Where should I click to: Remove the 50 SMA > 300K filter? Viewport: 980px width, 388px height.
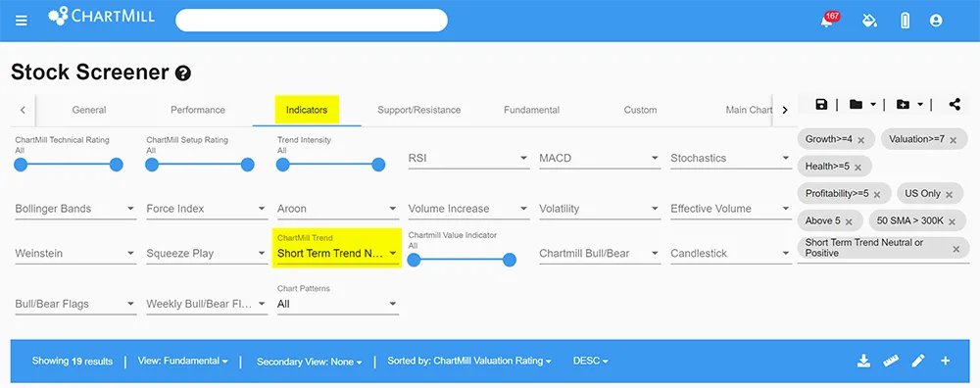(x=952, y=221)
